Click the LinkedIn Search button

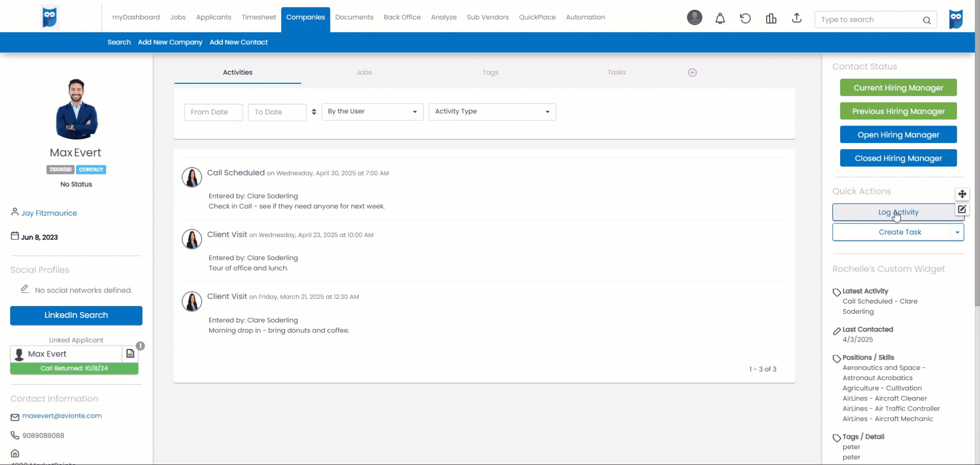point(76,315)
